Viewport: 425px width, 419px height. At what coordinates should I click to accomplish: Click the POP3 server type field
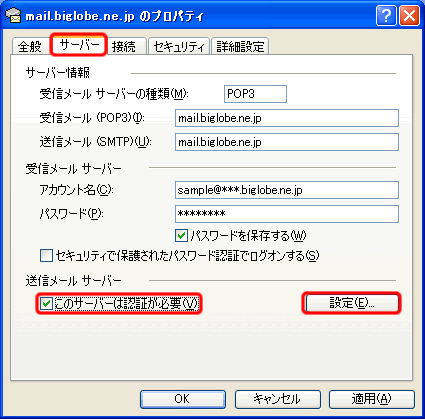pyautogui.click(x=255, y=94)
